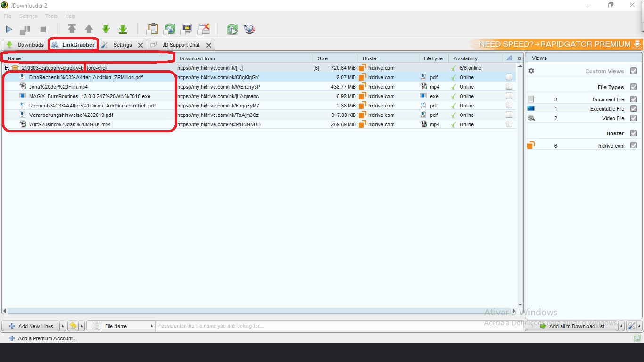Click Add a Premium Account link

[42, 338]
